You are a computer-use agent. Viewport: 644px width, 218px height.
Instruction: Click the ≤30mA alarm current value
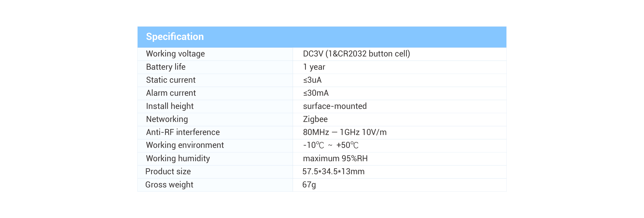click(x=316, y=93)
